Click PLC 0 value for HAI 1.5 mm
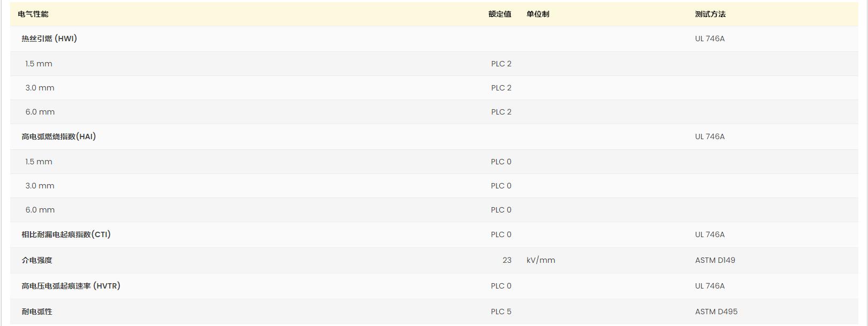 coord(501,162)
